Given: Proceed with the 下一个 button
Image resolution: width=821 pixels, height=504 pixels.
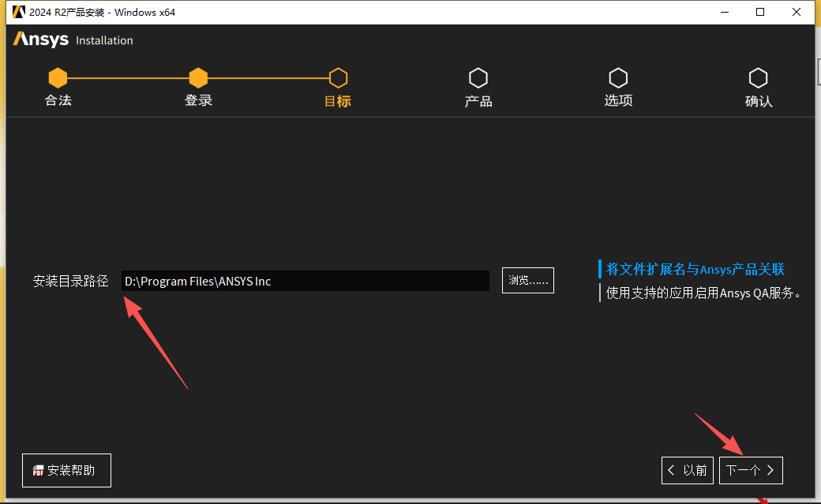Looking at the screenshot, I should (750, 470).
